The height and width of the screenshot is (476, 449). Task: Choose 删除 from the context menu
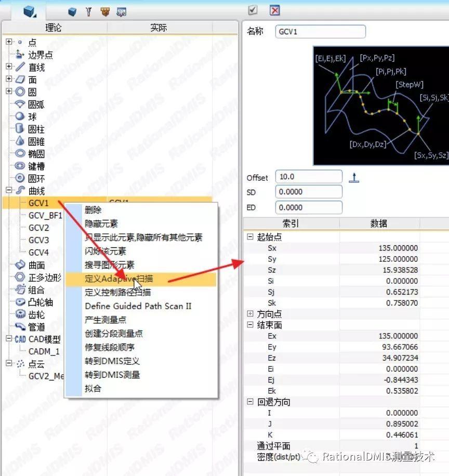click(x=94, y=210)
